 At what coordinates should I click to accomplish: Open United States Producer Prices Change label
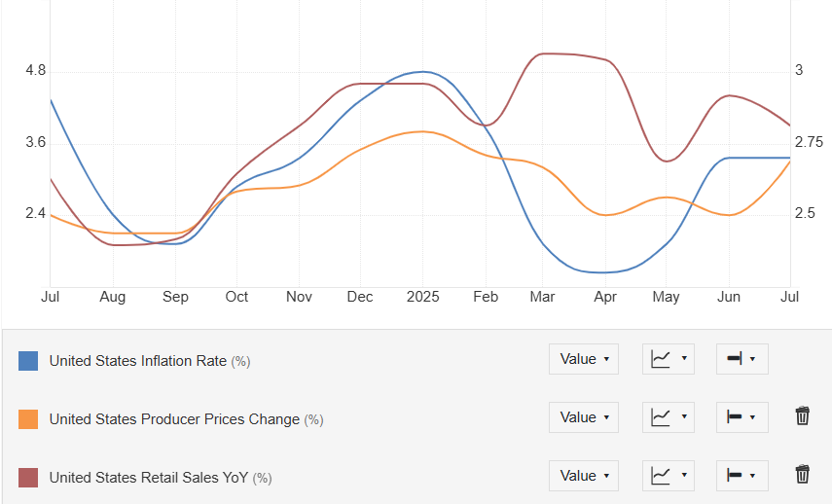tap(174, 419)
